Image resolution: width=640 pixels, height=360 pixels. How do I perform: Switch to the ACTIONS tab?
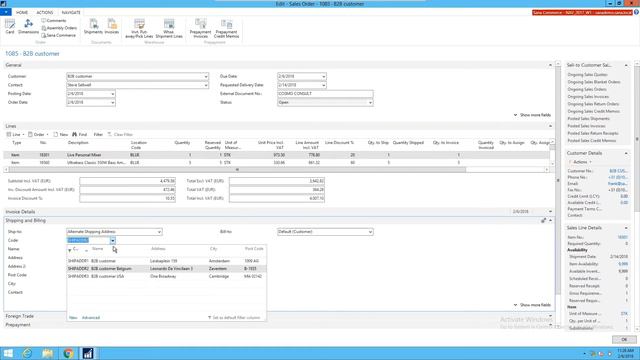(45, 13)
